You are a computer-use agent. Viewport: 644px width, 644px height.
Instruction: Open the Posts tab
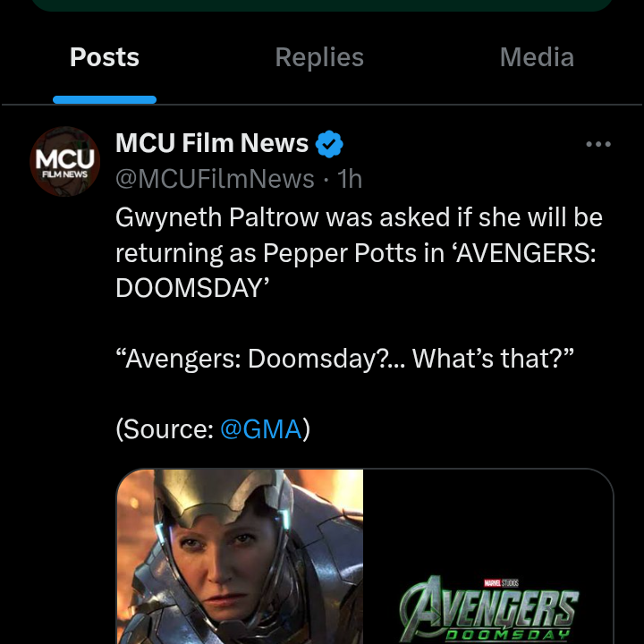pos(105,57)
